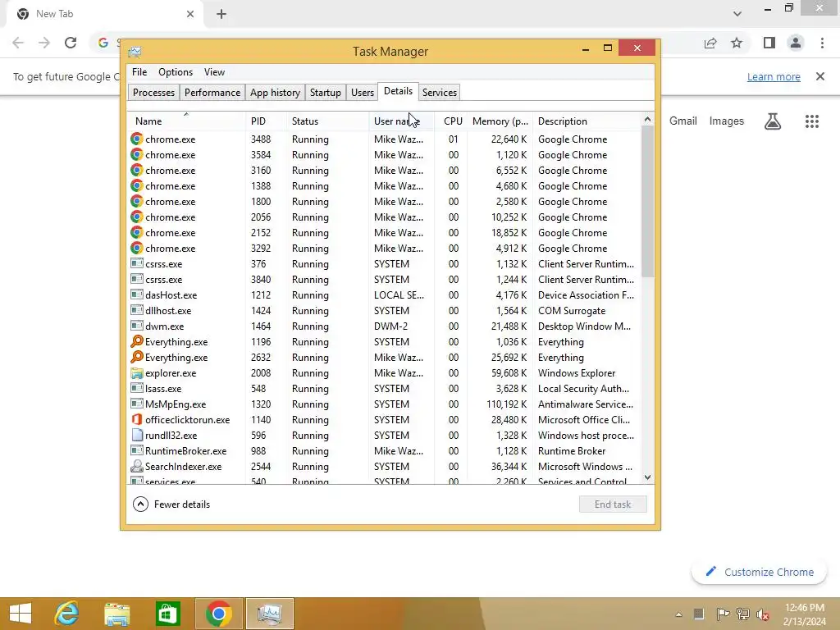This screenshot has height=630, width=840.
Task: Open Images link on new tab page
Action: (727, 121)
